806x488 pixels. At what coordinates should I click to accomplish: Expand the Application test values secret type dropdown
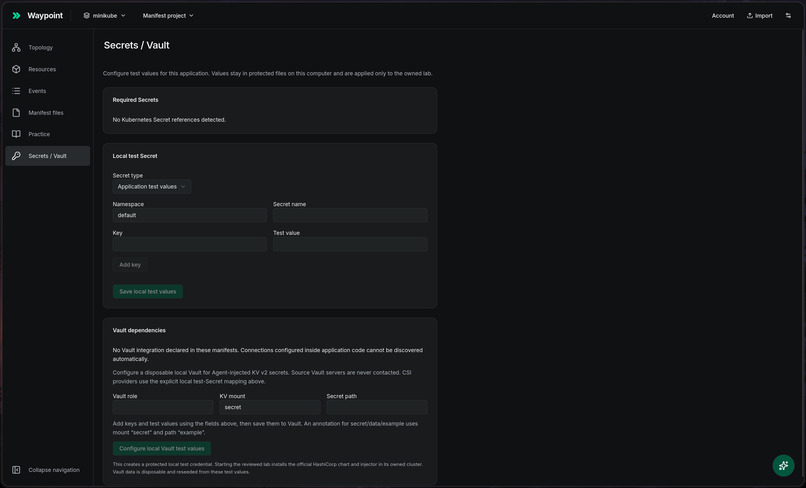(x=152, y=186)
